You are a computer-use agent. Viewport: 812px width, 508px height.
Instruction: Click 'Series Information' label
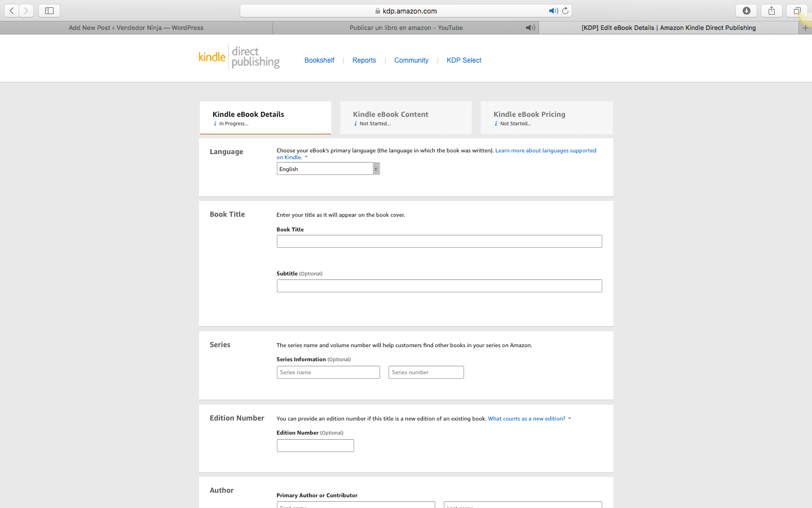[301, 360]
